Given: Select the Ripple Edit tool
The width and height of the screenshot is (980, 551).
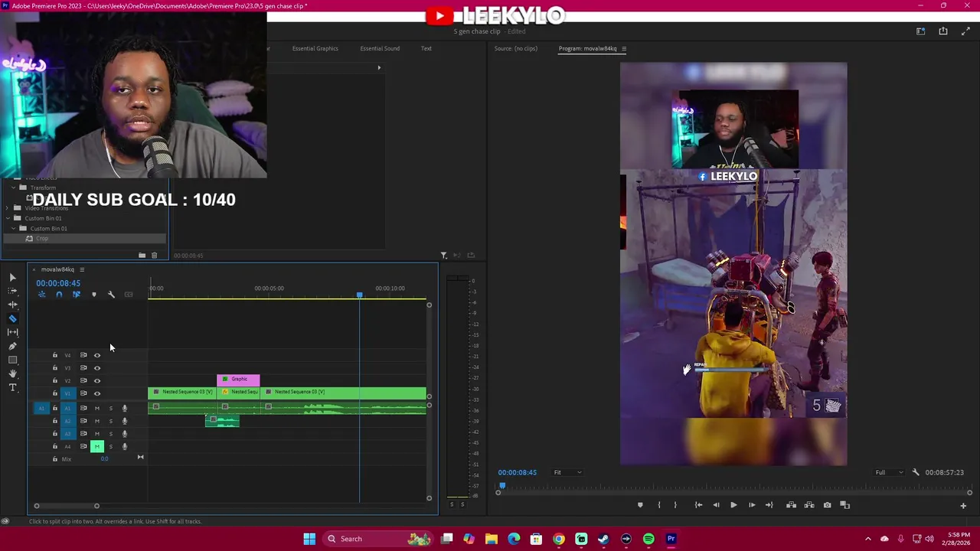Looking at the screenshot, I should tap(12, 305).
